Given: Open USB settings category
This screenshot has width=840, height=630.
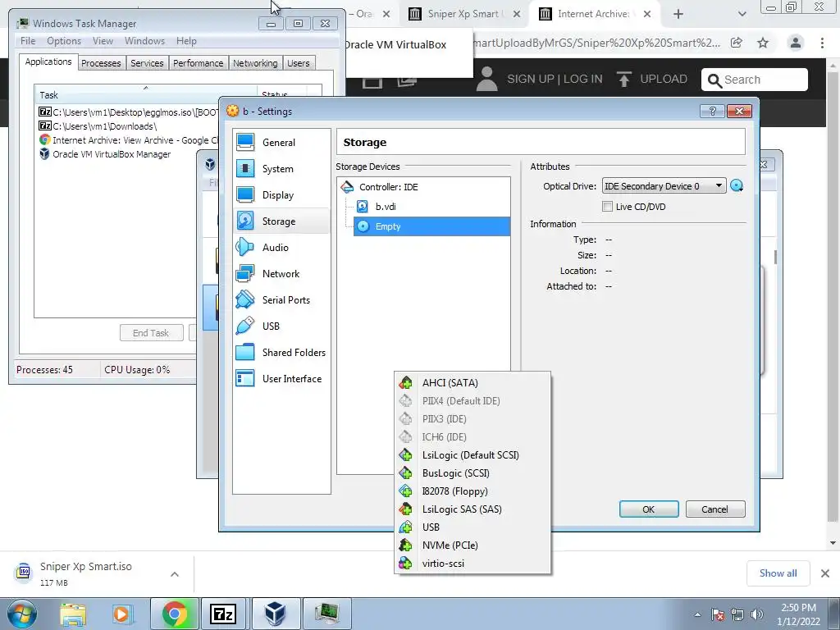Looking at the screenshot, I should tap(282, 326).
